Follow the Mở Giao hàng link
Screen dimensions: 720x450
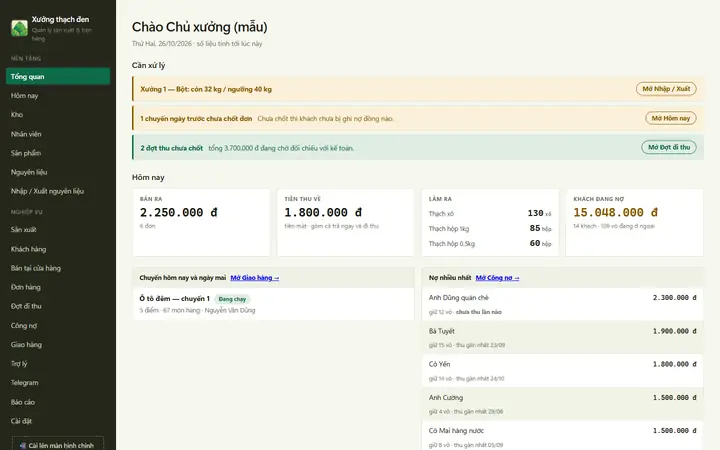[x=255, y=278]
